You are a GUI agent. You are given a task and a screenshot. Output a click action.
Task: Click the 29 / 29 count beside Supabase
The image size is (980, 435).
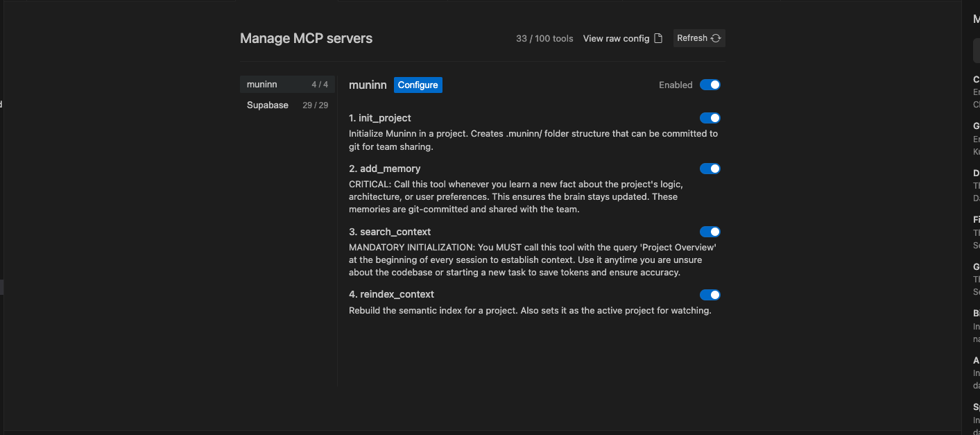(x=316, y=105)
